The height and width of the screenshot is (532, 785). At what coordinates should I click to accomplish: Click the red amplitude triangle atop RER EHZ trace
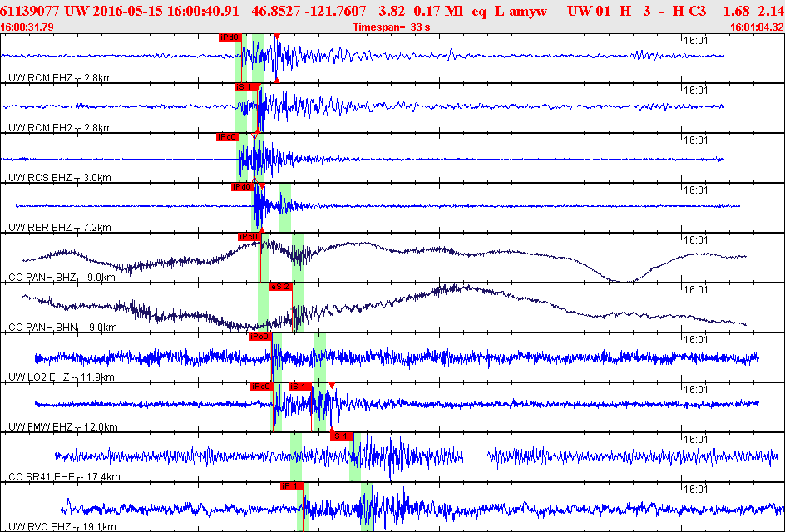tap(262, 186)
